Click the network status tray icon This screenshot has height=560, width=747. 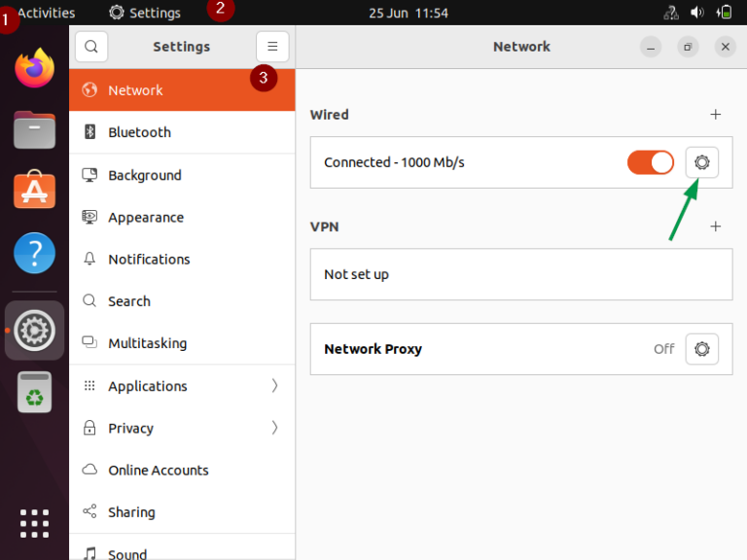(x=671, y=13)
